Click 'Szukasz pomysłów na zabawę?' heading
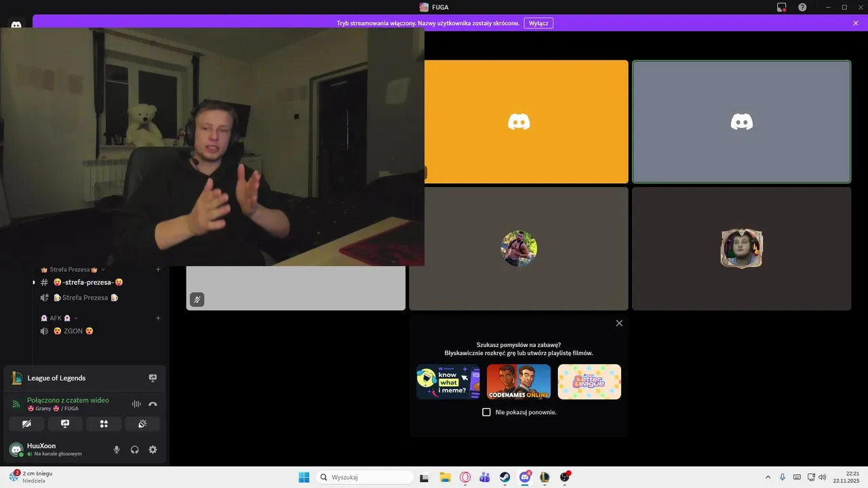 (519, 345)
